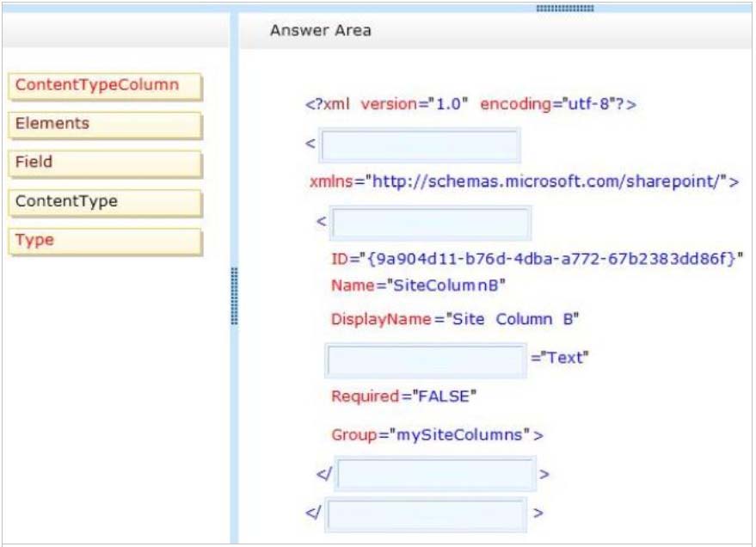756x547 pixels.
Task: Click the empty box above the ID attribute
Action: (431, 223)
